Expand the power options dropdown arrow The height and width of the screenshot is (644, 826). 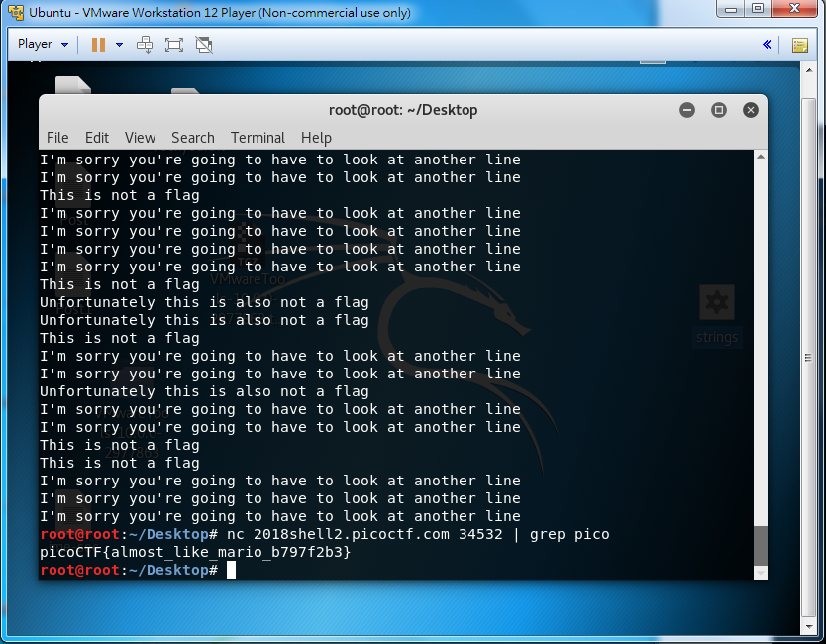[119, 45]
